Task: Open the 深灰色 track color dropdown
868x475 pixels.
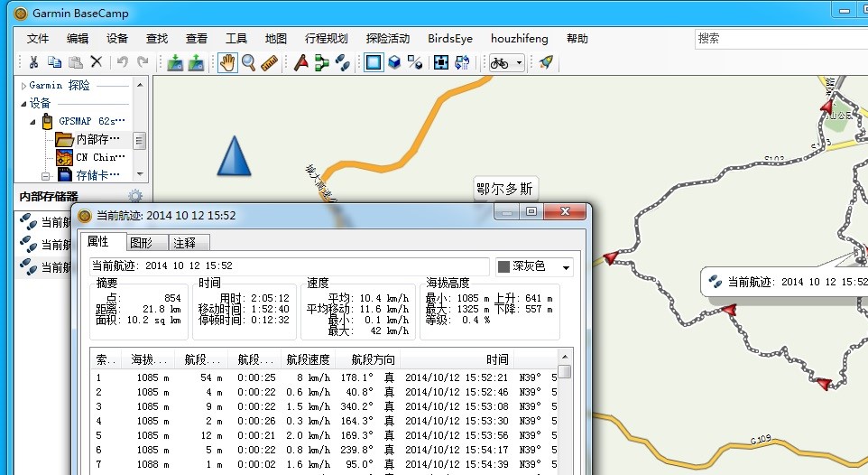Action: tap(534, 266)
